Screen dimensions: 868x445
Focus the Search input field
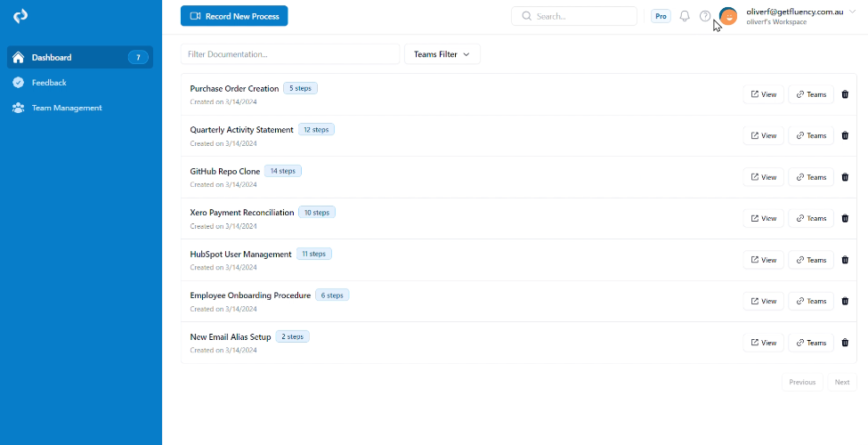[574, 16]
